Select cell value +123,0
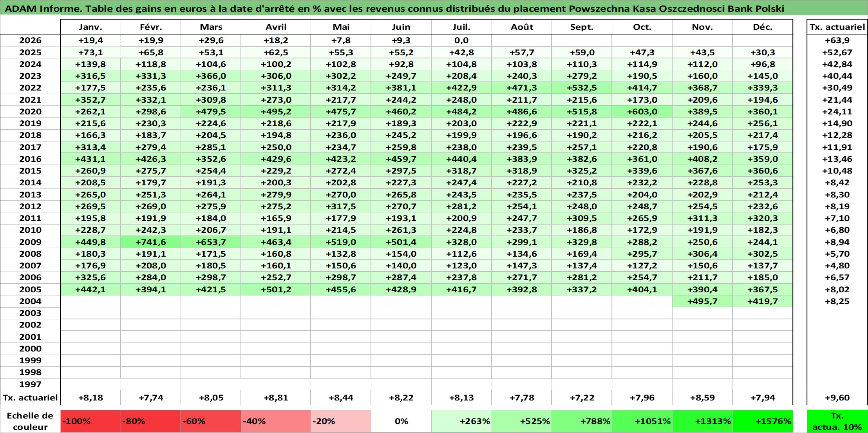Image resolution: width=868 pixels, height=433 pixels. point(461,266)
